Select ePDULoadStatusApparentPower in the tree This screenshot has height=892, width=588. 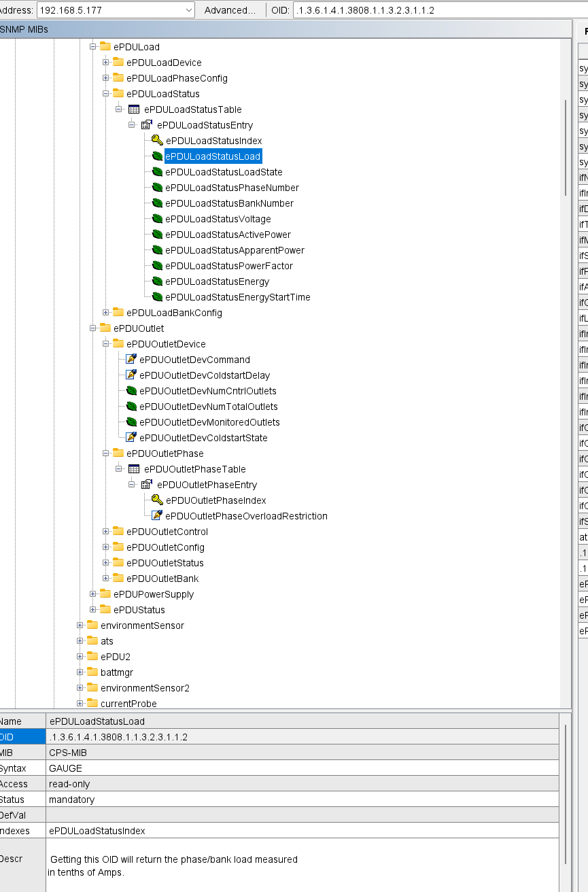point(235,250)
